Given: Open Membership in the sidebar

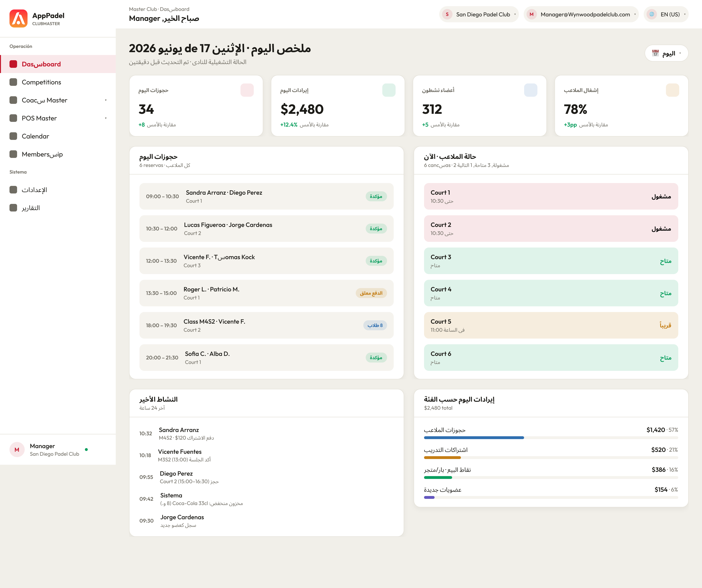Looking at the screenshot, I should (58, 154).
